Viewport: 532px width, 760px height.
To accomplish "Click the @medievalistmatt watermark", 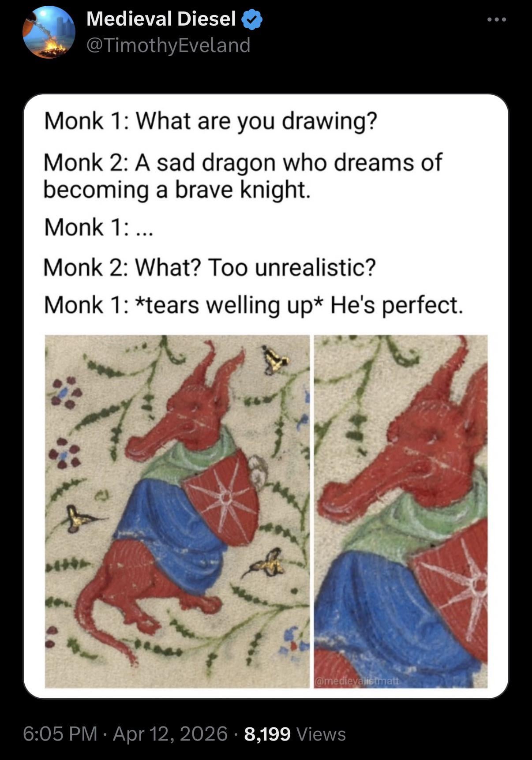I will pos(357,681).
